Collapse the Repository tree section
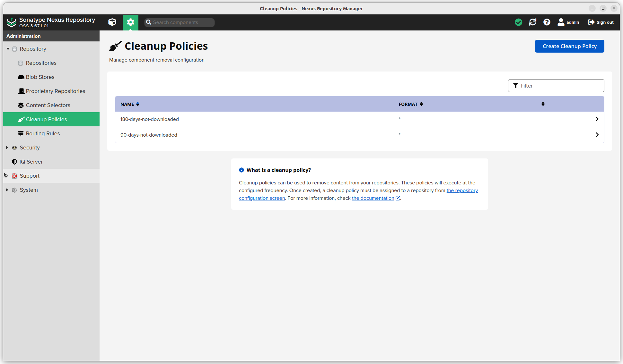 8,49
